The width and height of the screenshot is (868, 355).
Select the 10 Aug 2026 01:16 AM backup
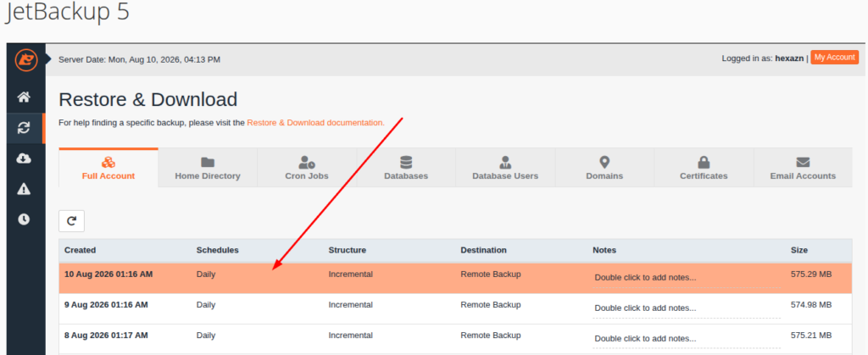[x=455, y=278]
